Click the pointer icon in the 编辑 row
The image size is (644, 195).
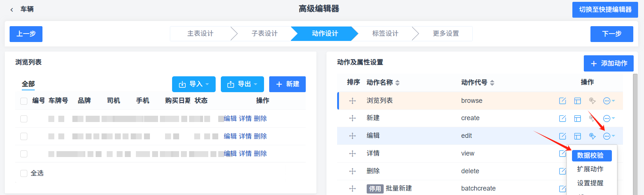592,136
